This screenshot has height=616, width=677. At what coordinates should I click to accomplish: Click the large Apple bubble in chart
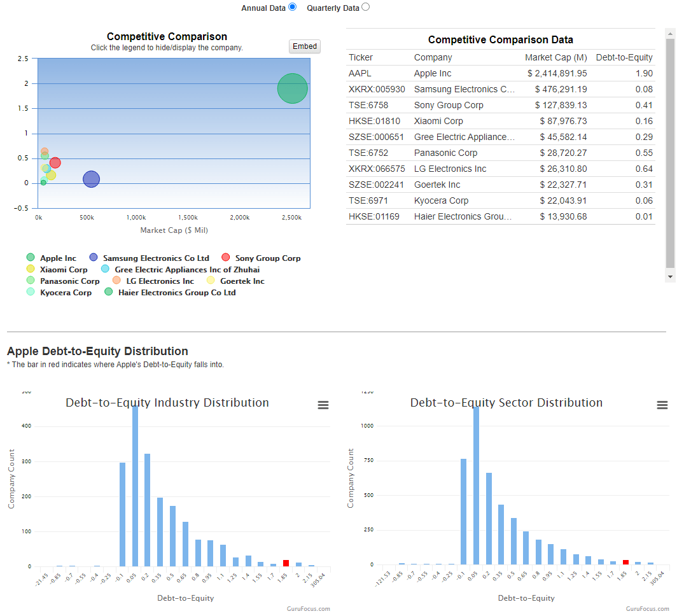tap(293, 88)
